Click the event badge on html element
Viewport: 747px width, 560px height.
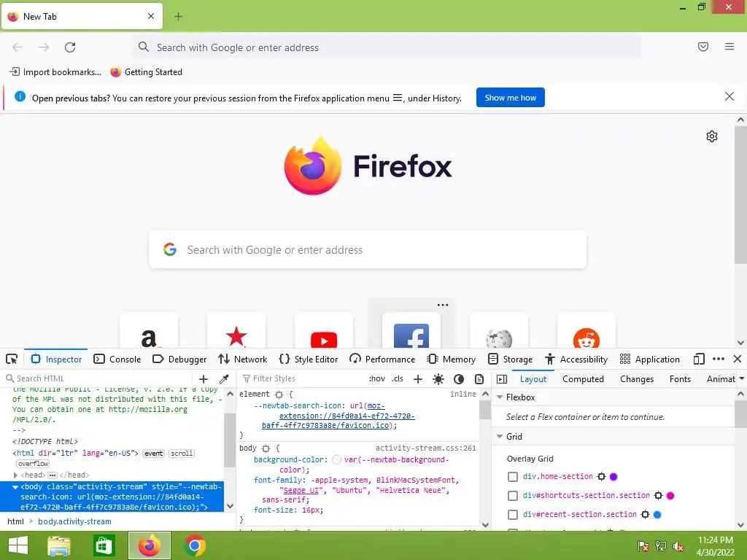coord(153,454)
